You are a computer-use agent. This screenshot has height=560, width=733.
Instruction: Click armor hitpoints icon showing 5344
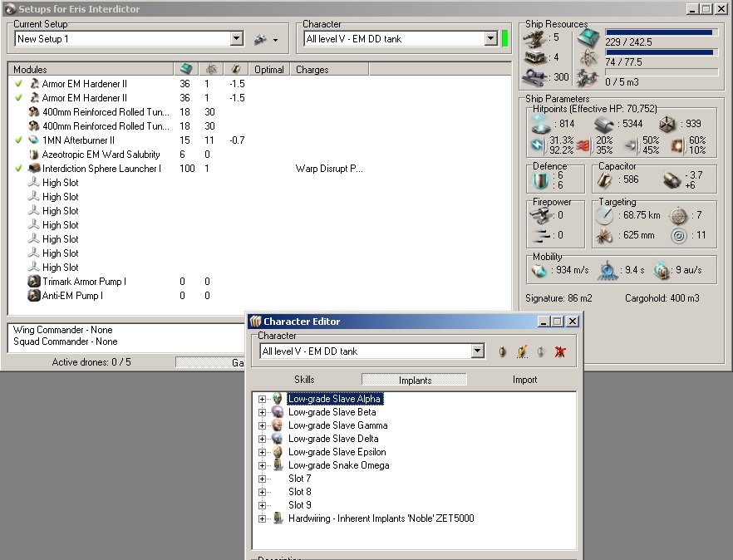tap(603, 125)
